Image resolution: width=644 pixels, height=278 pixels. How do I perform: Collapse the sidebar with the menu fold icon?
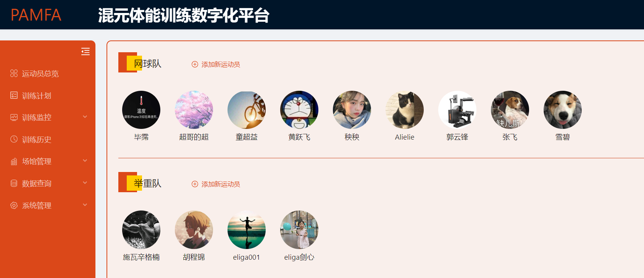coord(86,51)
